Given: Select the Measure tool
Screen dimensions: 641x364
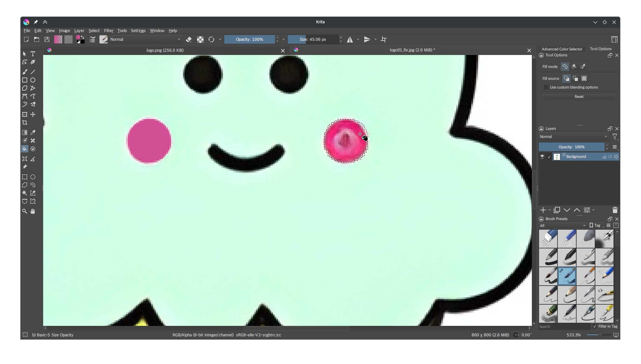Looking at the screenshot, I should click(33, 159).
